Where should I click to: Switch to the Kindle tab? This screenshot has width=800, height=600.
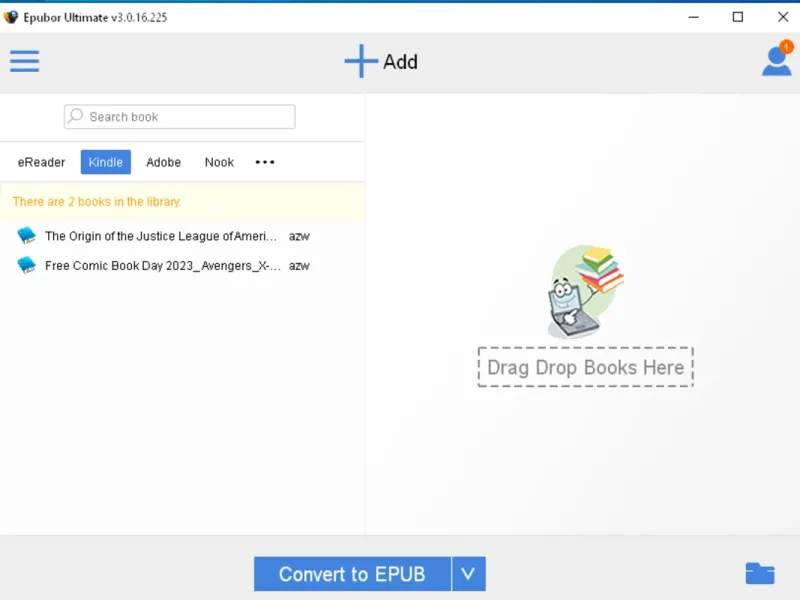(106, 162)
